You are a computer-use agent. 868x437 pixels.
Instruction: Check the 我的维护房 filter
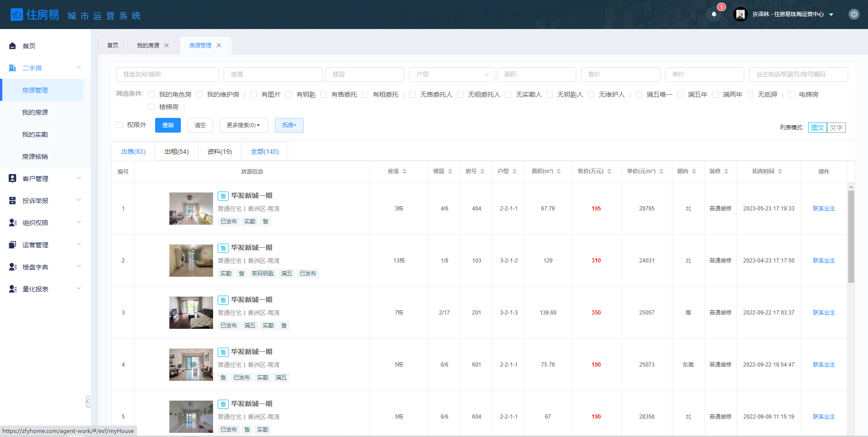[x=199, y=94]
